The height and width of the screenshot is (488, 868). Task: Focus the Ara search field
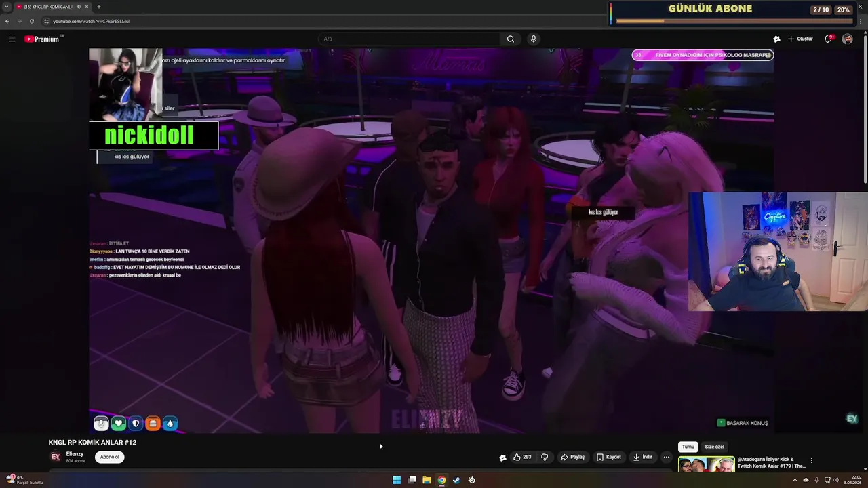[x=410, y=39]
